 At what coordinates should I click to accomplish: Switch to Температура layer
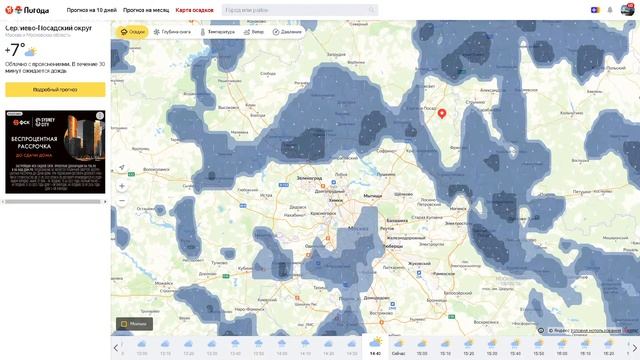coord(218,31)
